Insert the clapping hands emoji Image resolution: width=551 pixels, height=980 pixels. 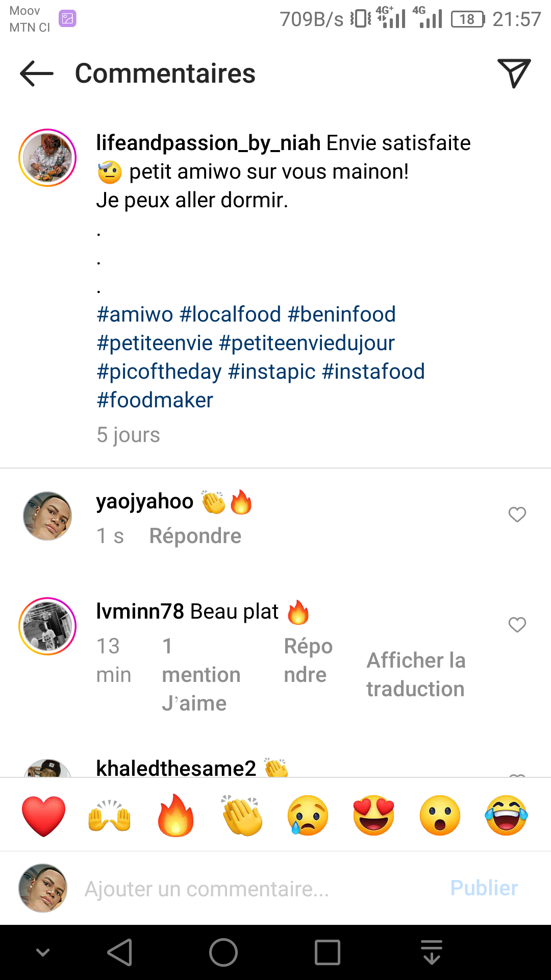point(242,815)
